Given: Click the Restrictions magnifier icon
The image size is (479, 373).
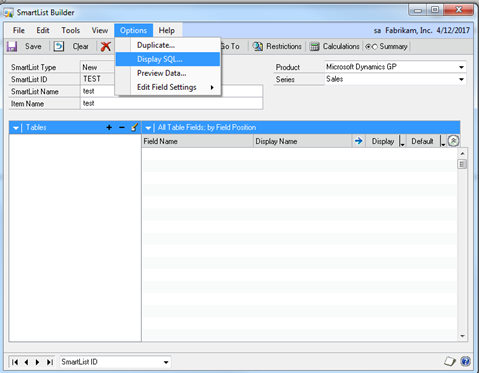Looking at the screenshot, I should [257, 46].
